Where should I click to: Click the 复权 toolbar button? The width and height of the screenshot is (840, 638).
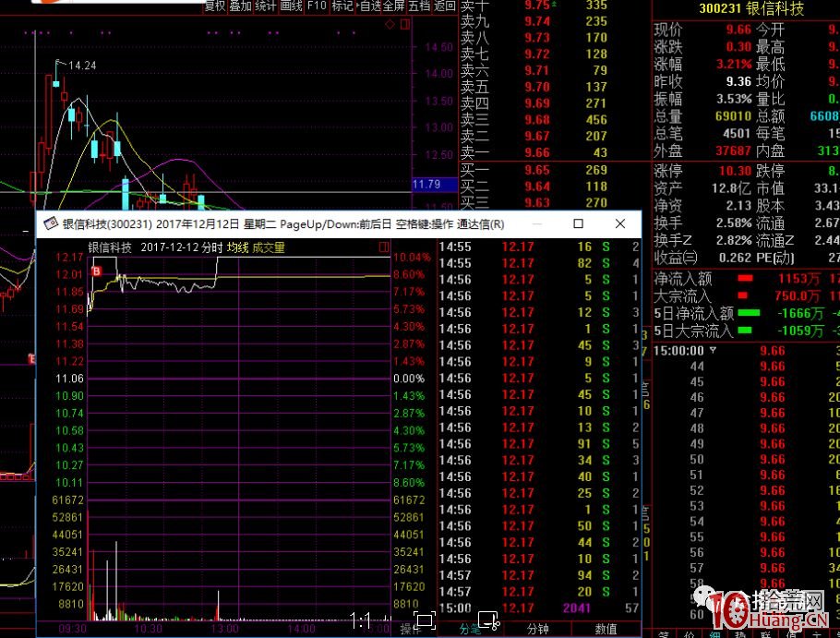tap(215, 6)
